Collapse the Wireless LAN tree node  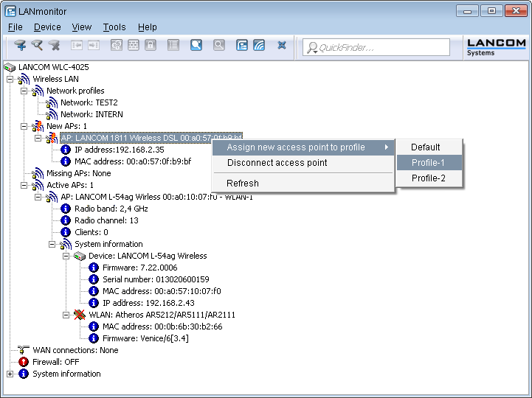(10, 79)
